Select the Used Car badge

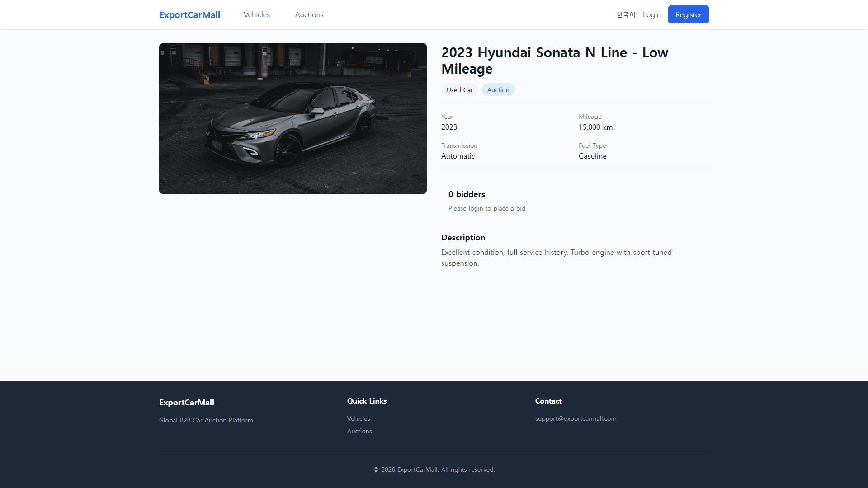click(x=459, y=90)
